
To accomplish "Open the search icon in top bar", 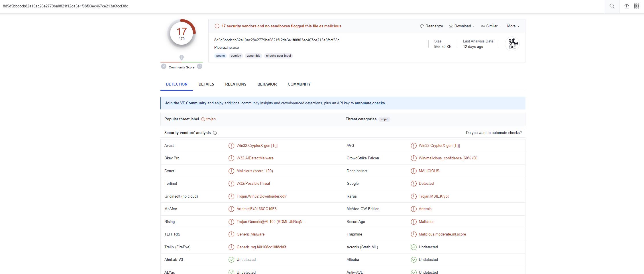I will click(612, 6).
